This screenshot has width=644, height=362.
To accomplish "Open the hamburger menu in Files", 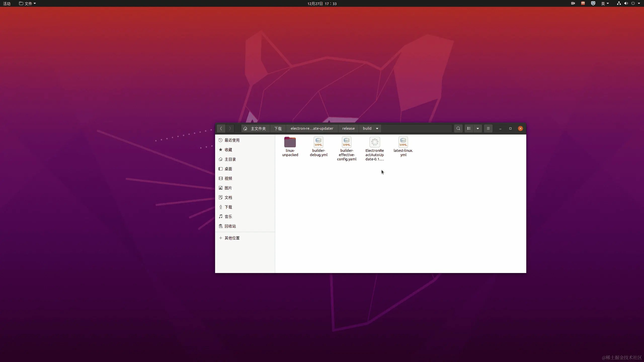I will click(x=488, y=128).
